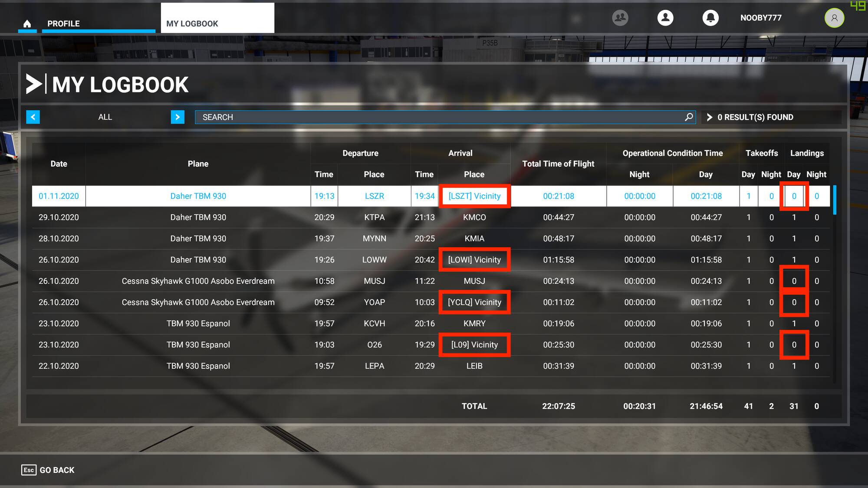Image resolution: width=868 pixels, height=488 pixels.
Task: Open the [LOWI] Vicinity arrival link
Action: 474,259
